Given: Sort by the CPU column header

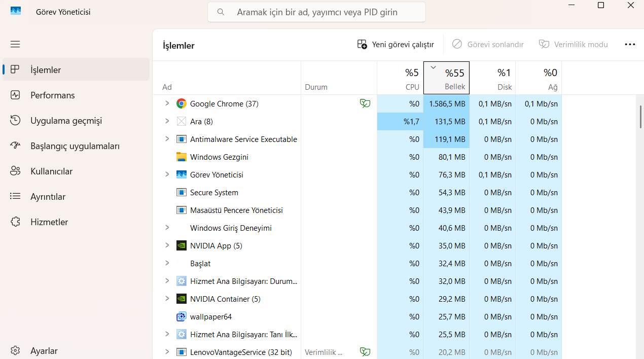Looking at the screenshot, I should click(400, 78).
